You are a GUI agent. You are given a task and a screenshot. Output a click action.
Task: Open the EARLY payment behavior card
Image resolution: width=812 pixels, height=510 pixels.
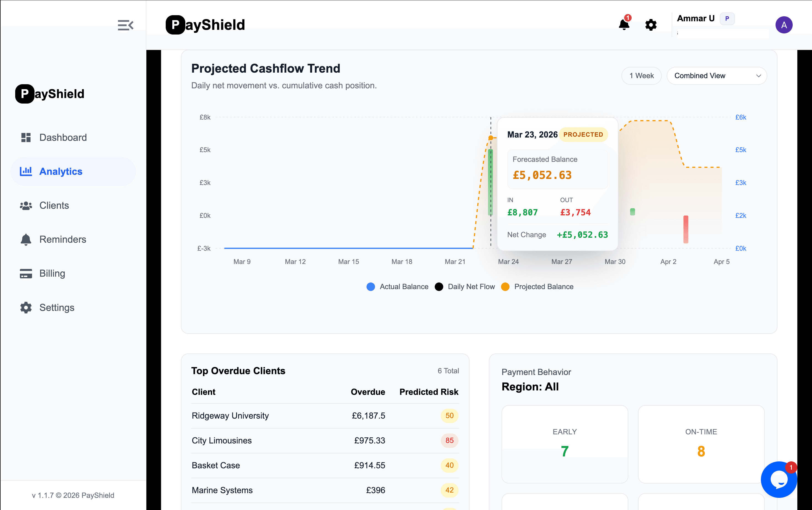point(565,444)
